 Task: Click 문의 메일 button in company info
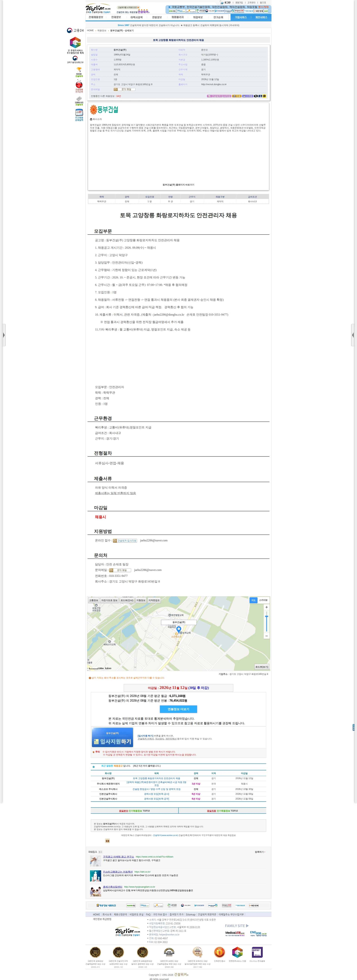point(124,89)
